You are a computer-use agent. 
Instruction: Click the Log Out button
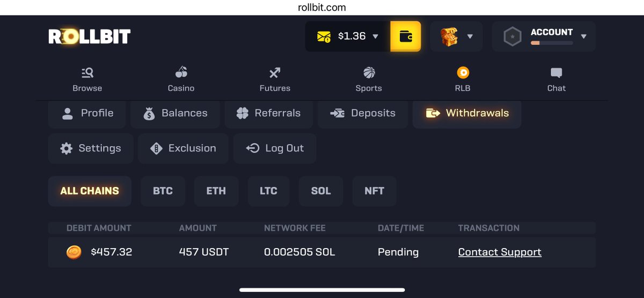[275, 148]
